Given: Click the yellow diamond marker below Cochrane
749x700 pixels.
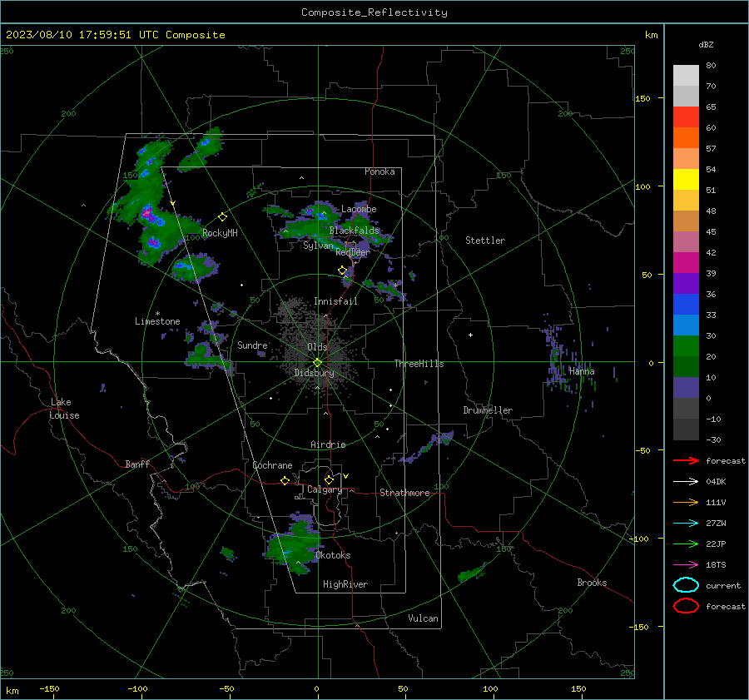Looking at the screenshot, I should tap(285, 481).
